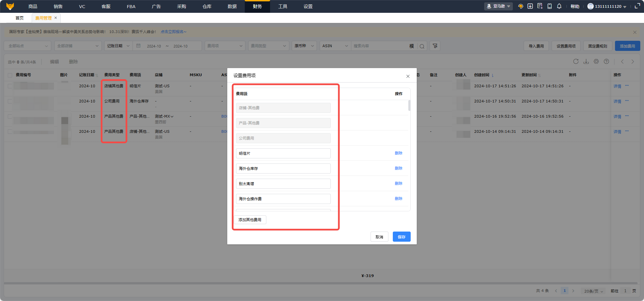The width and height of the screenshot is (644, 301).
Task: Close the 设置费用项 dialog
Action: [x=408, y=76]
